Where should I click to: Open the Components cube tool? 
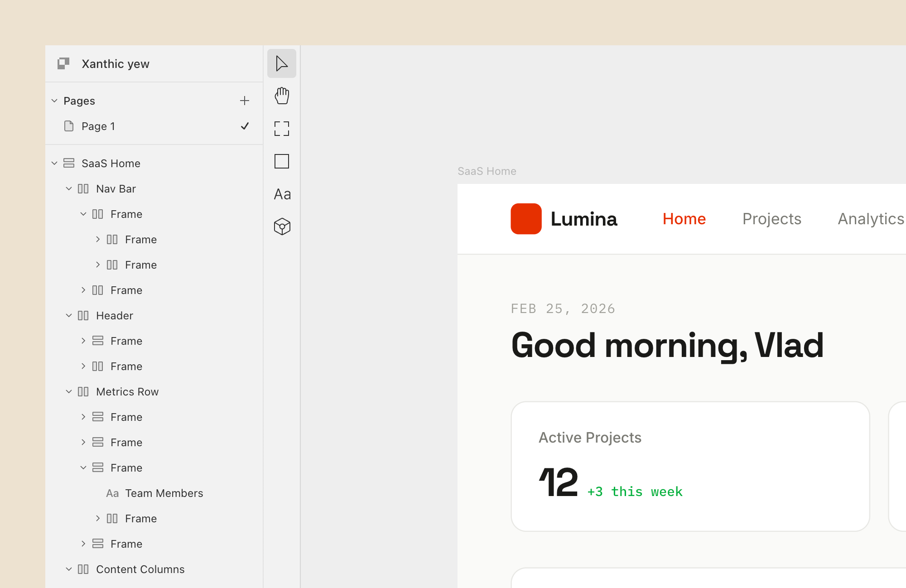click(282, 227)
